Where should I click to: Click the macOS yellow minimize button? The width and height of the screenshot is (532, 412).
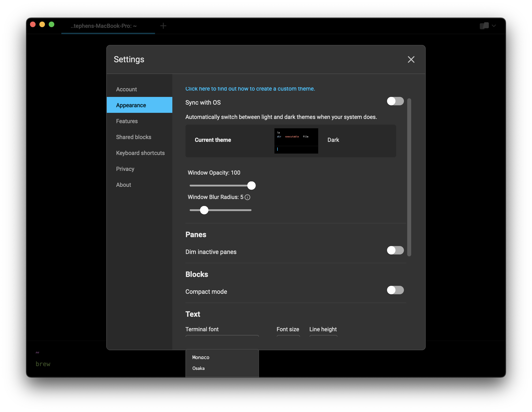[42, 25]
